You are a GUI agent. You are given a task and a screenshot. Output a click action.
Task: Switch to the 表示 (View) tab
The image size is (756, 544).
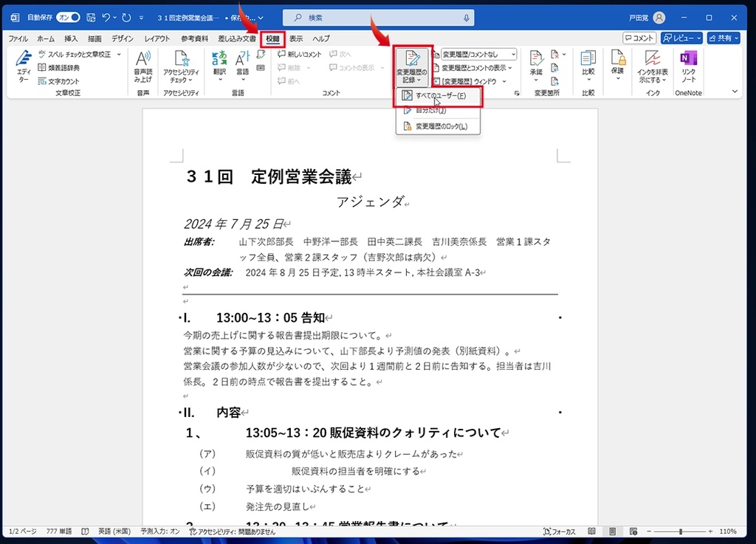[x=296, y=38]
